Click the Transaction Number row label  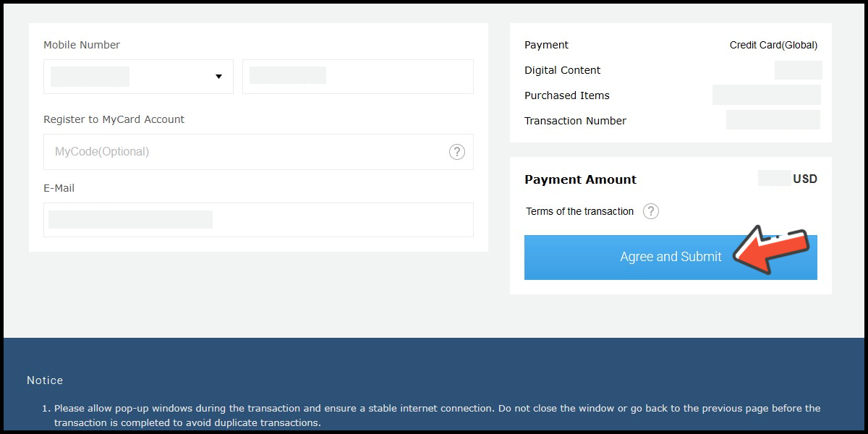[x=575, y=121]
